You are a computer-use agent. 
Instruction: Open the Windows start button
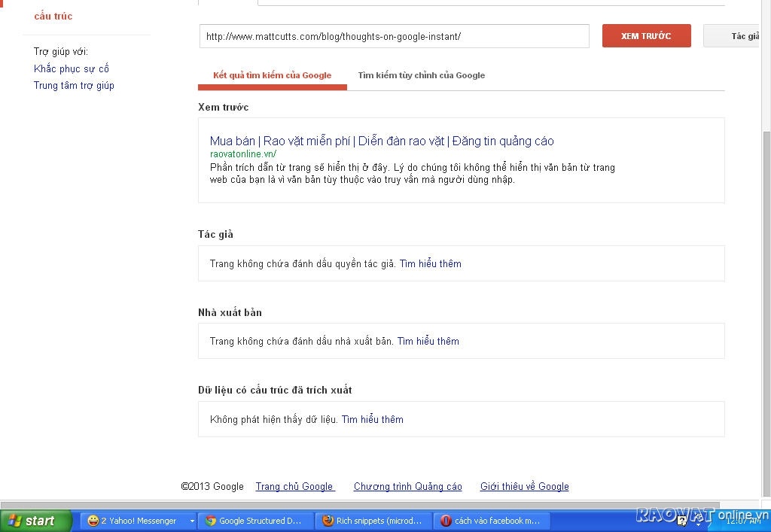[x=36, y=521]
